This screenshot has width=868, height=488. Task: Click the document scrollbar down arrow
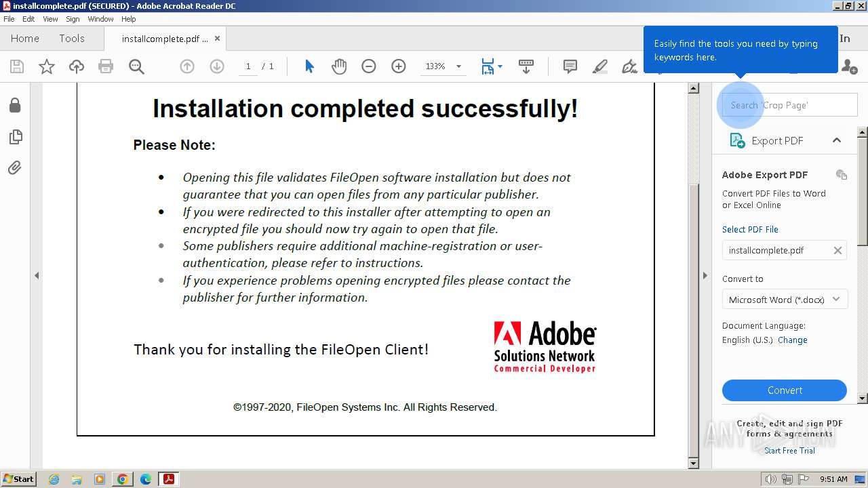coord(693,464)
